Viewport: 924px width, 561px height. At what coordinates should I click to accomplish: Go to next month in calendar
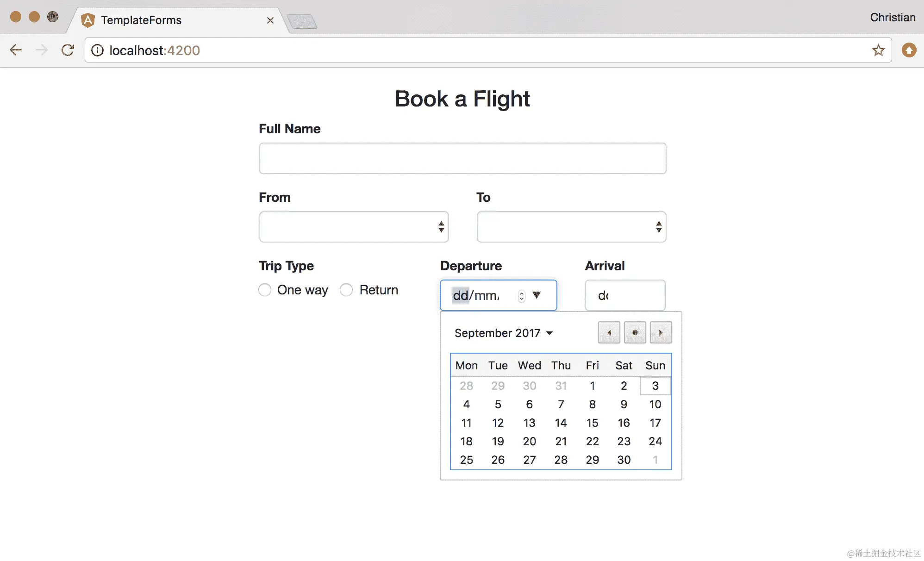[x=661, y=333]
